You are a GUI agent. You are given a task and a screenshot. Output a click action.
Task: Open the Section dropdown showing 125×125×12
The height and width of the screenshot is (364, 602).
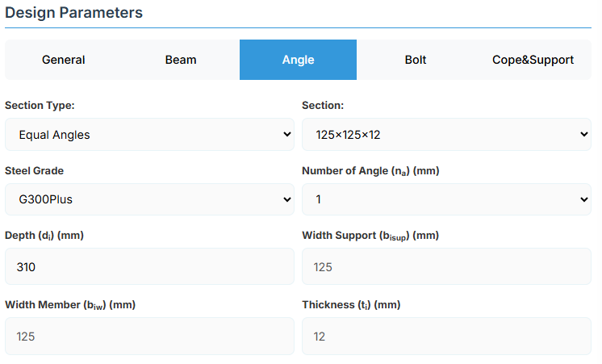point(446,135)
